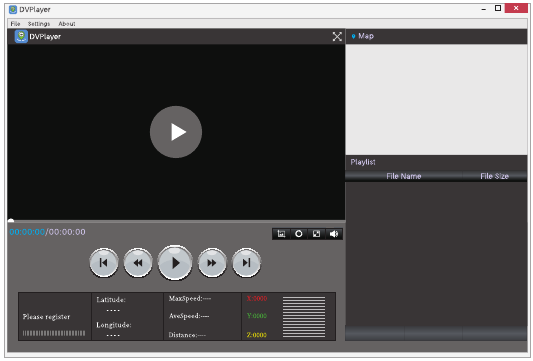Click the Map panel title
This screenshot has height=361, width=533.
pos(366,36)
